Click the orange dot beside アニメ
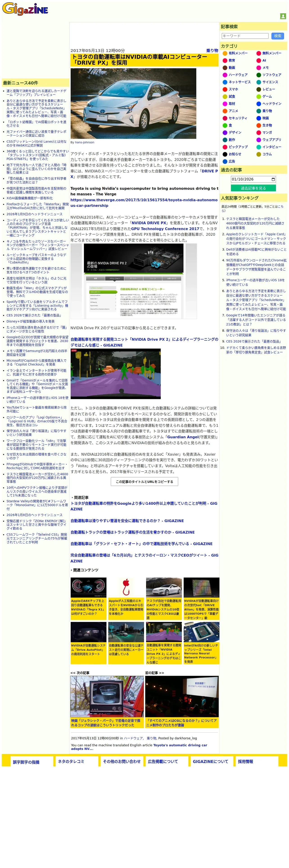 (x=225, y=111)
